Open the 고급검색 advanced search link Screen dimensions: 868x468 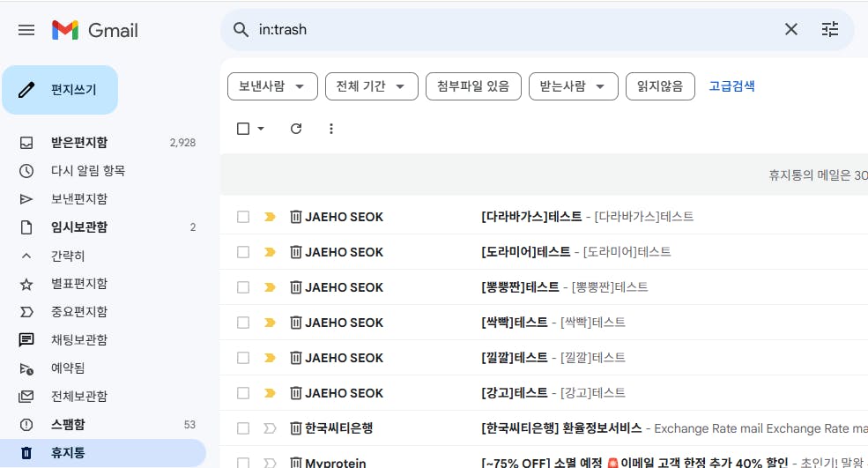point(731,86)
